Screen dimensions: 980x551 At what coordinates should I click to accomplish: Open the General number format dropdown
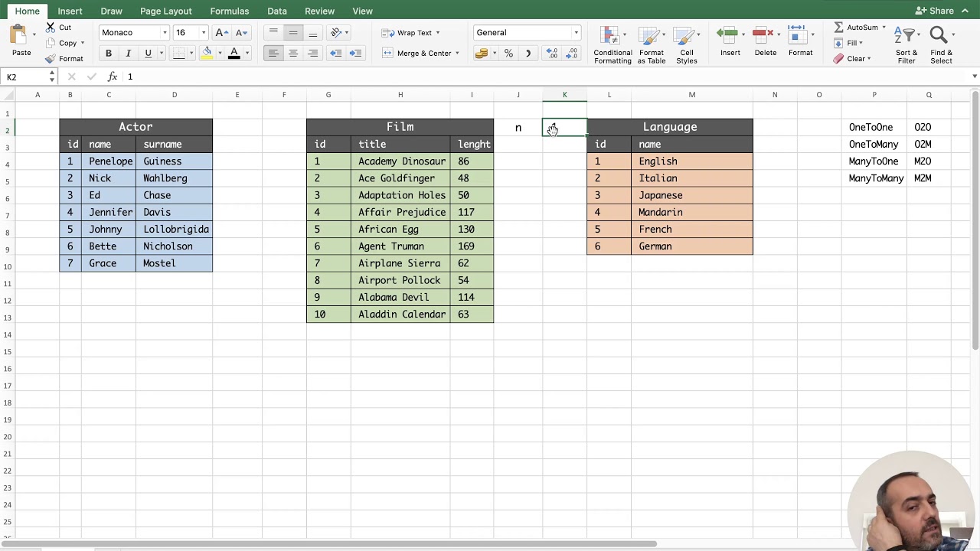576,33
